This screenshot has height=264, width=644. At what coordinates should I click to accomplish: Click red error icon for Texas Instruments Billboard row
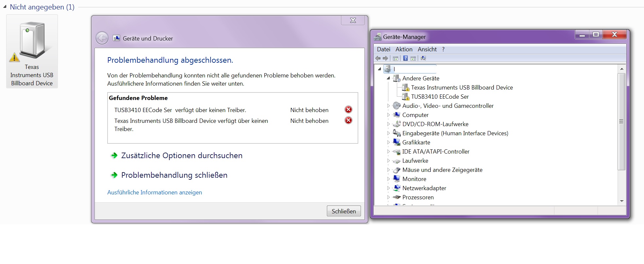tap(348, 120)
